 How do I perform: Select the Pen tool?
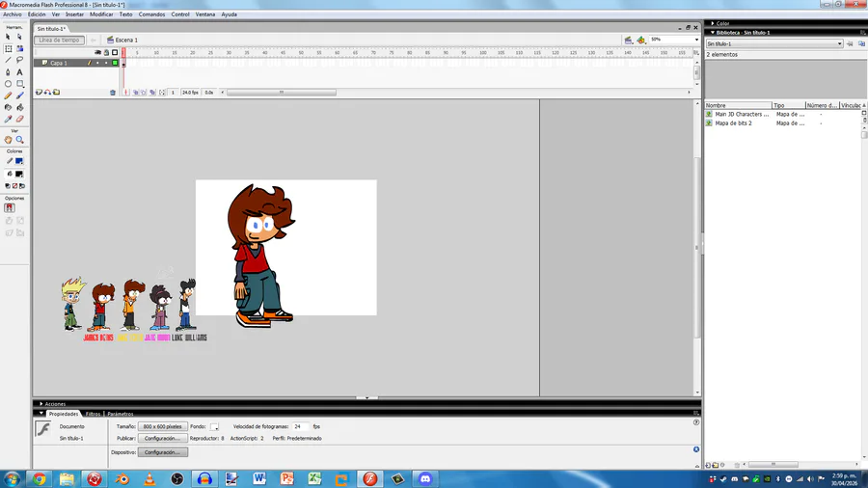(x=8, y=72)
